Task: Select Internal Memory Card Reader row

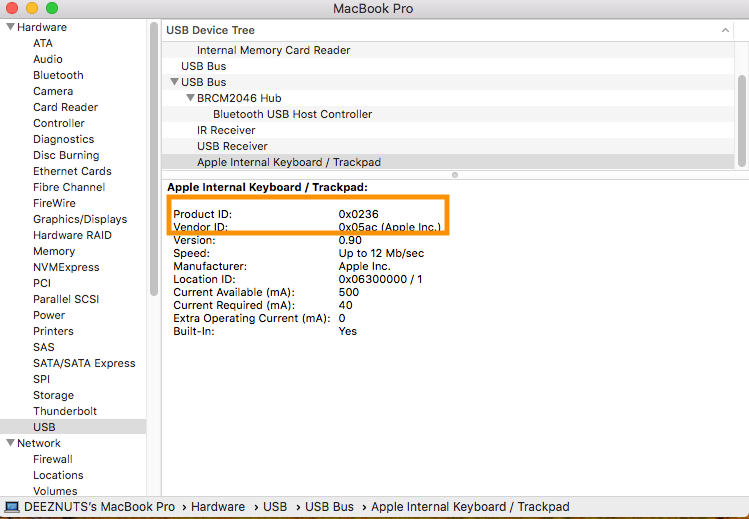Action: [x=448, y=50]
